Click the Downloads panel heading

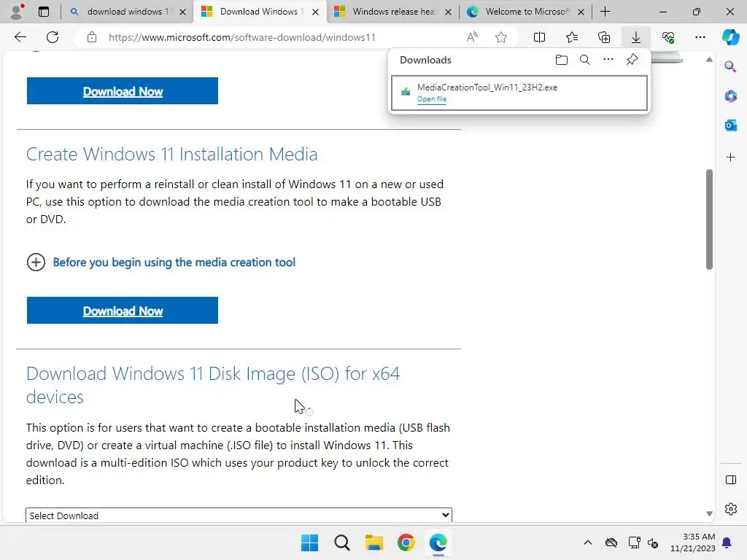(425, 60)
